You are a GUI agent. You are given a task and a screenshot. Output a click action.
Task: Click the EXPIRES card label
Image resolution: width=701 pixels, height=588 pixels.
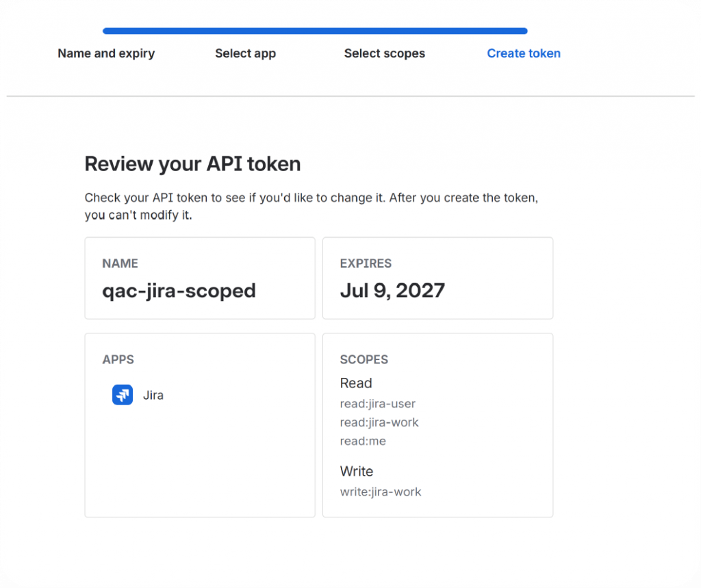click(x=366, y=264)
